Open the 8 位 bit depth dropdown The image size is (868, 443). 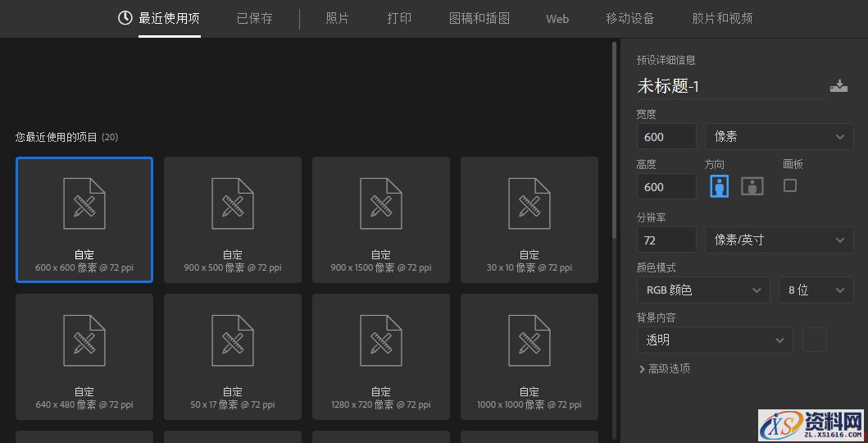(816, 290)
